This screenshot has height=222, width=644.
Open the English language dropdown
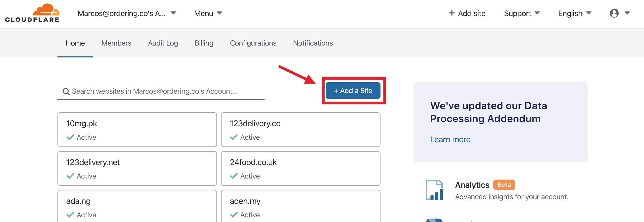click(x=575, y=13)
